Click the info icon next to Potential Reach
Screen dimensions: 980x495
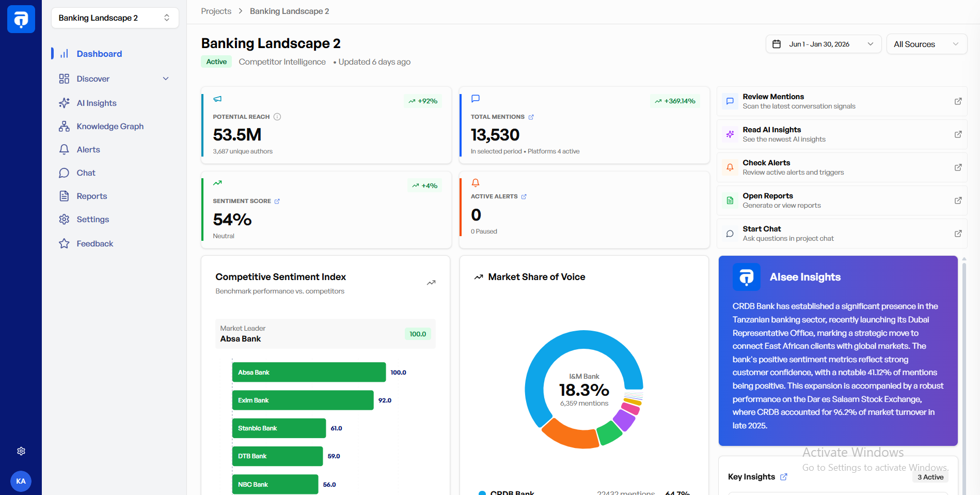tap(277, 116)
